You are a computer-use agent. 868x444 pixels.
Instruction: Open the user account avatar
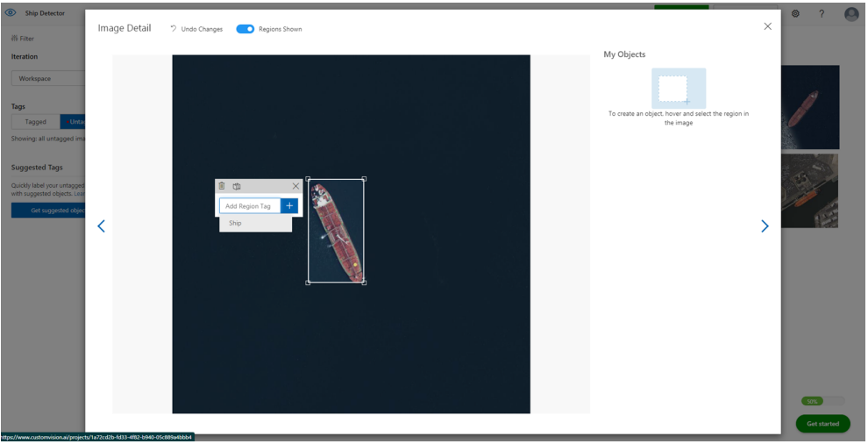851,14
